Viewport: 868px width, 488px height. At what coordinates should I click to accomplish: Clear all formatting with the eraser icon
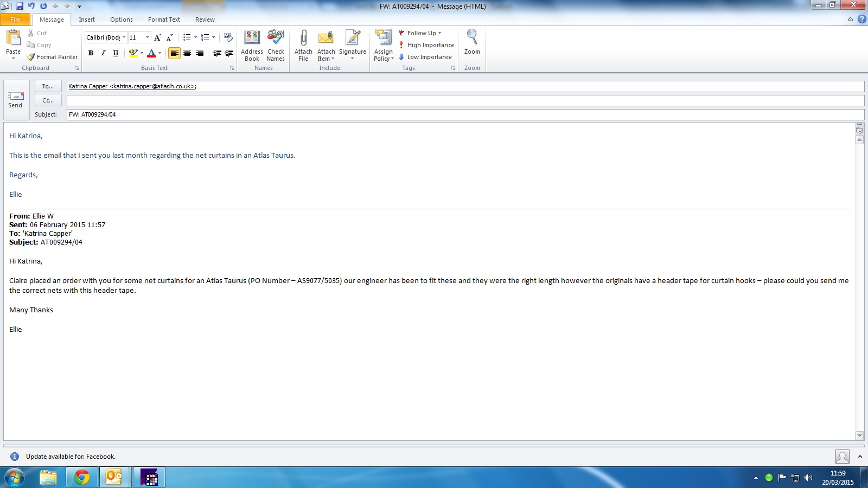click(x=228, y=37)
